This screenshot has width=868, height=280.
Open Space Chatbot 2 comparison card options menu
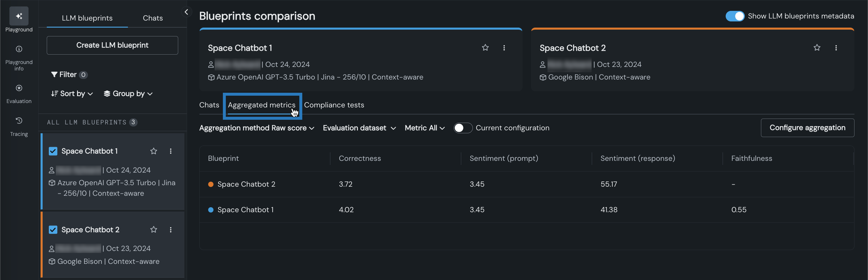point(836,48)
